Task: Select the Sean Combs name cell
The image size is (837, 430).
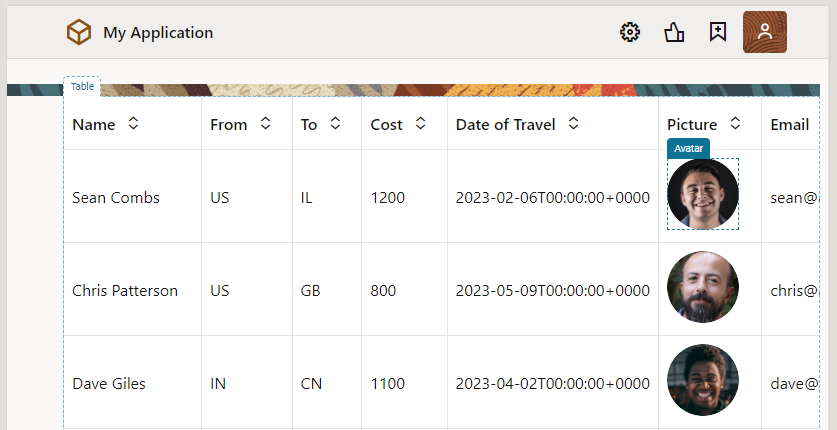Action: coord(116,198)
